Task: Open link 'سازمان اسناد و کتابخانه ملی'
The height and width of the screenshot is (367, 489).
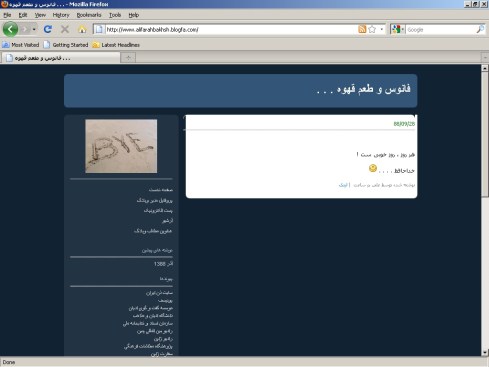Action: (148, 323)
